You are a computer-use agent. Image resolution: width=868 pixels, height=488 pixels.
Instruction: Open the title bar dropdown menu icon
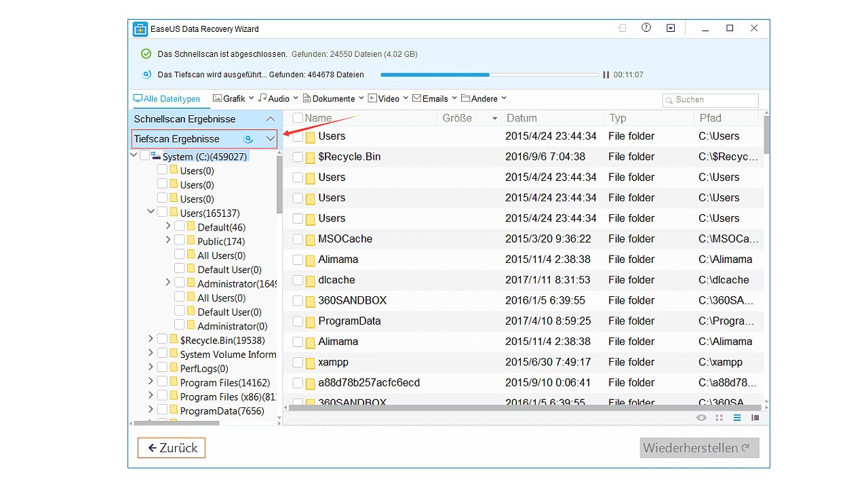pos(671,28)
